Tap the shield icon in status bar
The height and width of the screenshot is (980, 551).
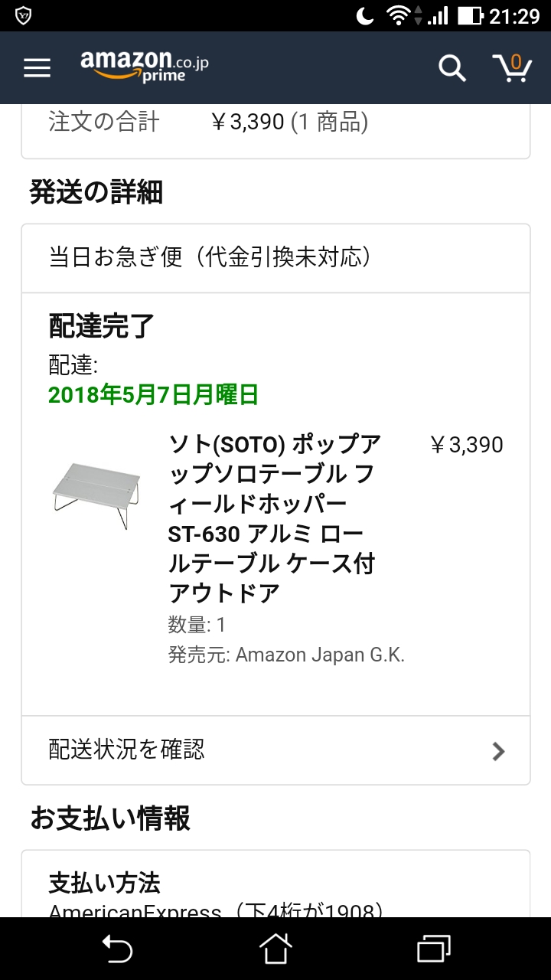pyautogui.click(x=24, y=15)
